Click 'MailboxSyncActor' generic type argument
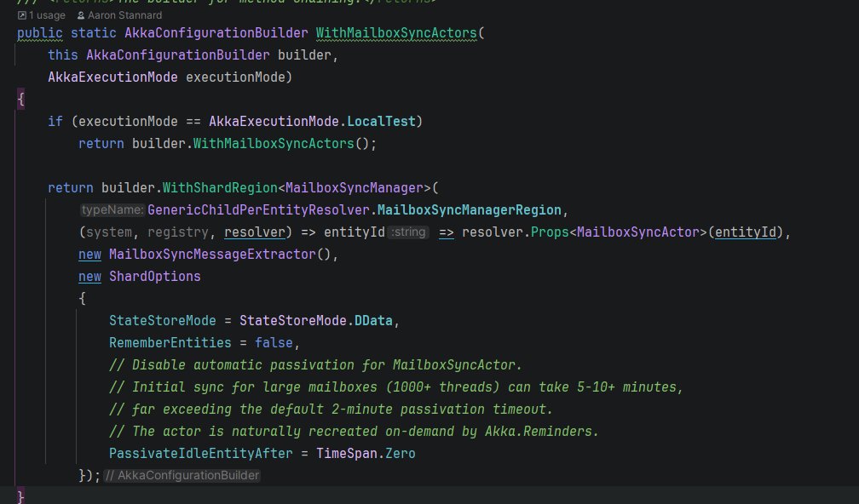859x504 pixels. click(x=638, y=232)
